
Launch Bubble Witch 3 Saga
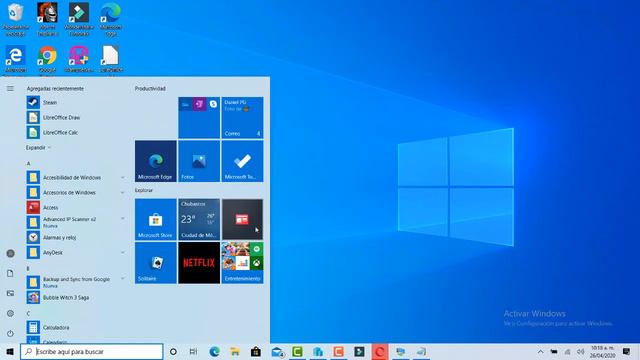tap(76, 298)
